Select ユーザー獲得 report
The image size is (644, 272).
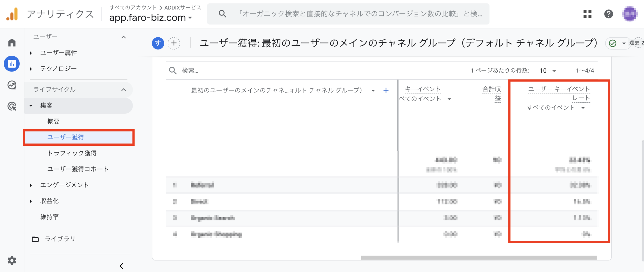(x=79, y=137)
